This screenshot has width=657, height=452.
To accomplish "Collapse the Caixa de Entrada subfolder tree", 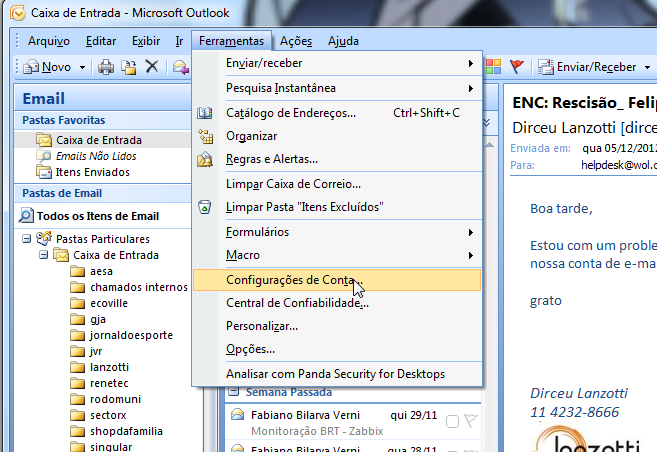I will point(43,255).
